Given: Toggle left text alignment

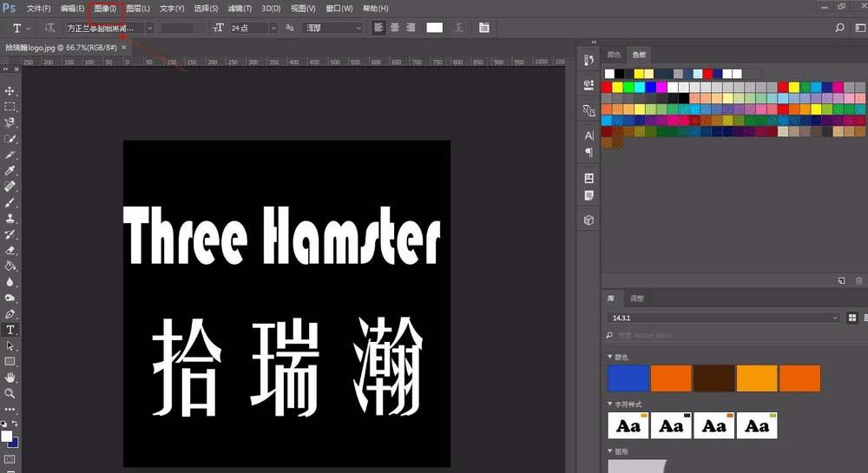Looking at the screenshot, I should pyautogui.click(x=378, y=28).
